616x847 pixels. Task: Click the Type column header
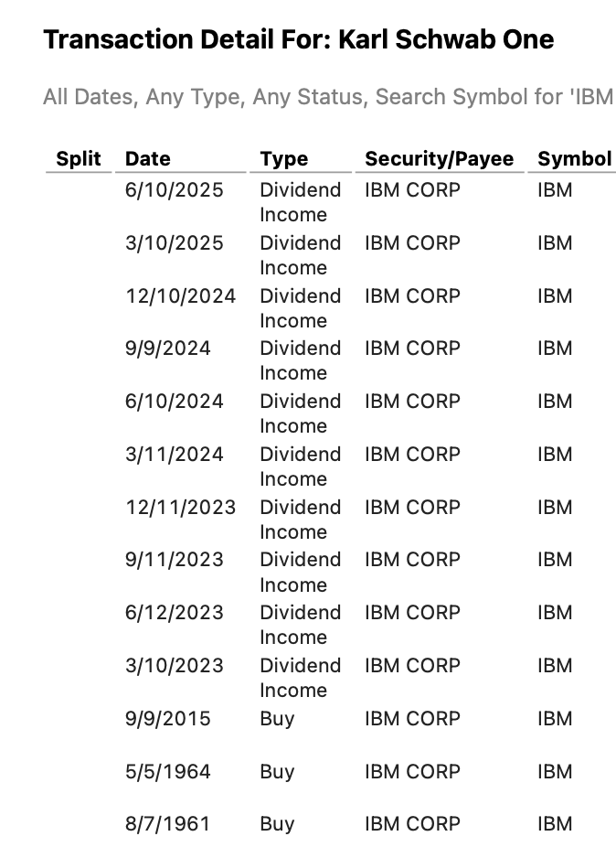[x=283, y=158]
